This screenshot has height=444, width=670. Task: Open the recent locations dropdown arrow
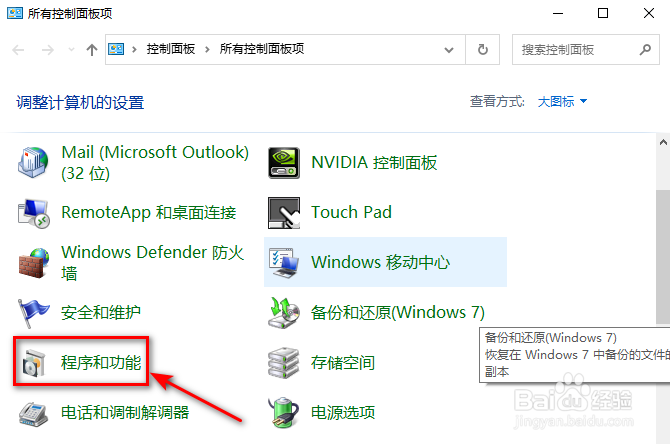pyautogui.click(x=71, y=50)
